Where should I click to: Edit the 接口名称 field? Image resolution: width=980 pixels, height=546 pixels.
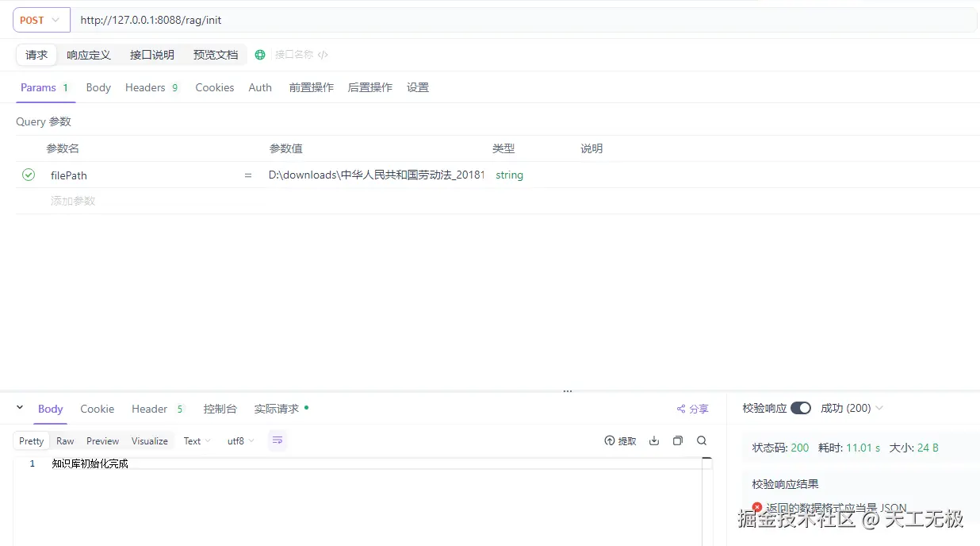[x=294, y=55]
